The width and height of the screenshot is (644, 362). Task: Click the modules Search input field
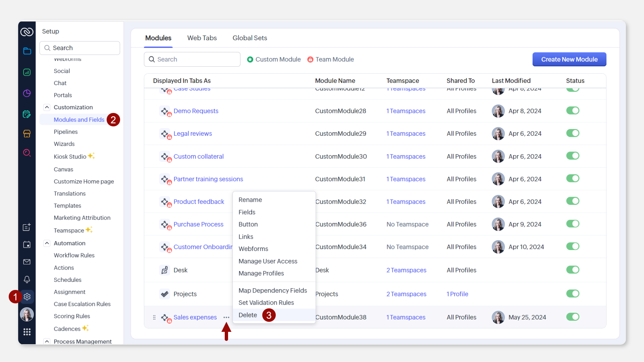point(192,59)
